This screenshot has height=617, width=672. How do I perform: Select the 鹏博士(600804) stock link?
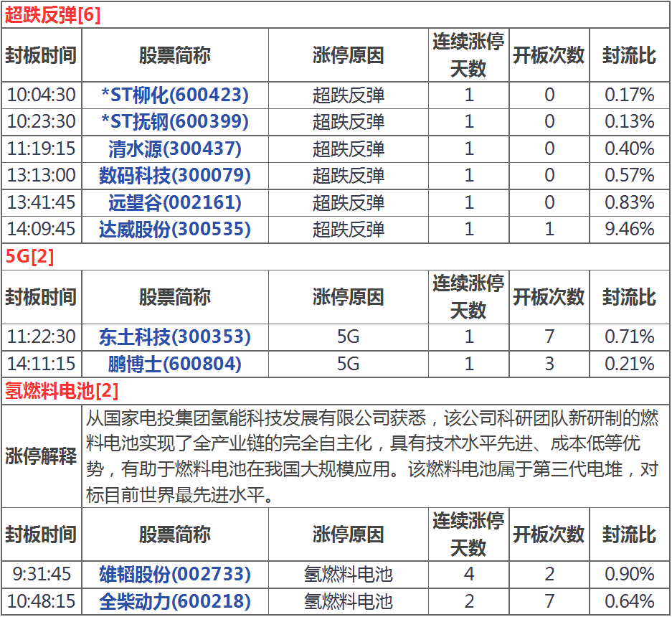pos(174,363)
